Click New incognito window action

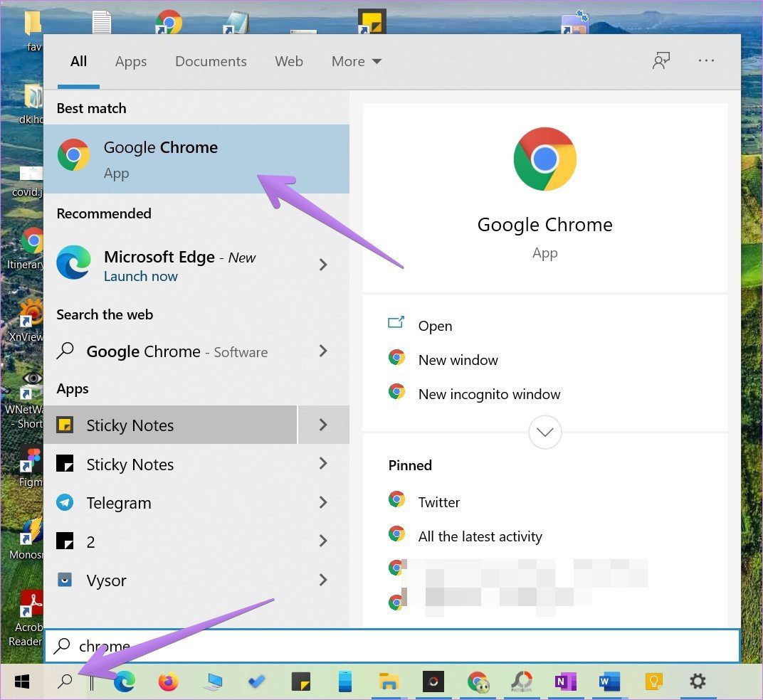coord(489,393)
